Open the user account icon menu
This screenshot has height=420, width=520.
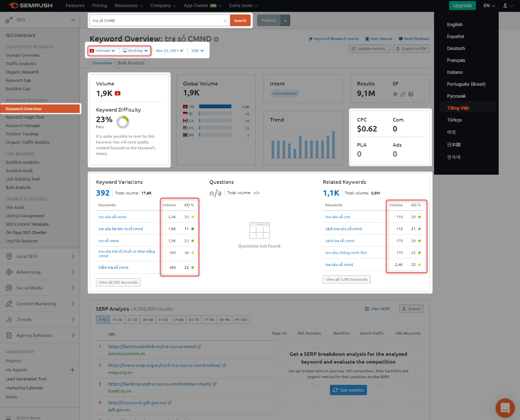point(508,6)
